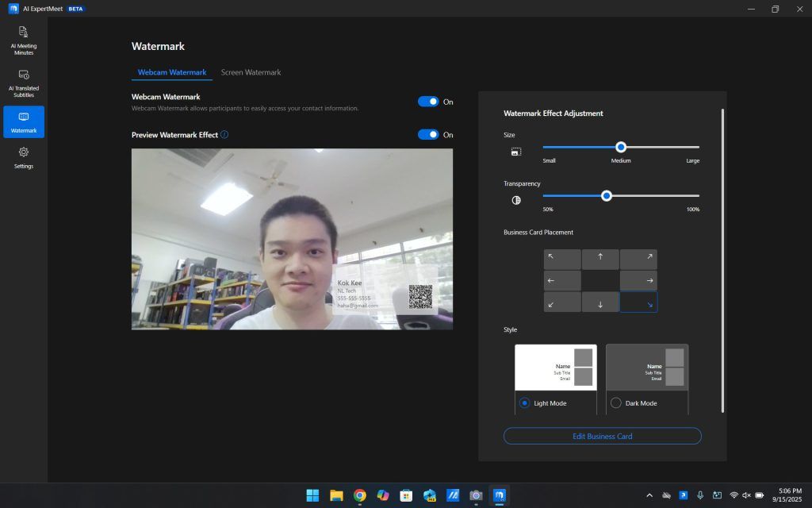812x508 pixels.
Task: Place business card at middle left
Action: [562, 280]
